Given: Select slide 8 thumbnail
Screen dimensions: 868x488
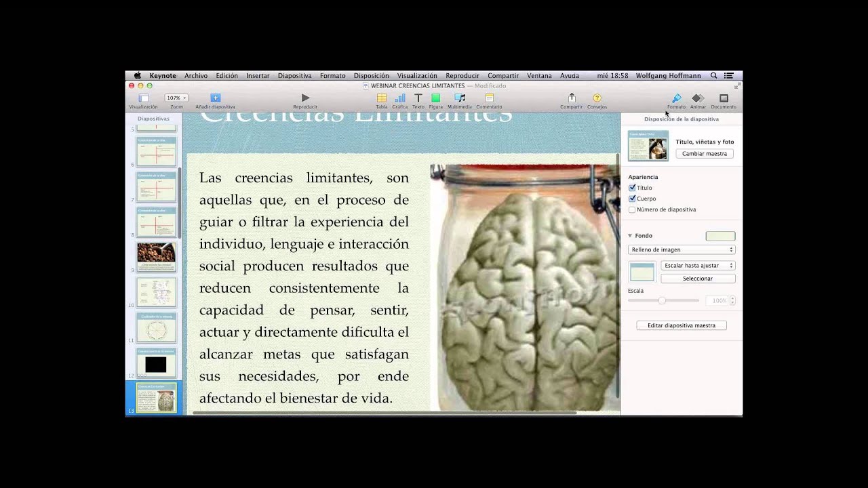Looking at the screenshot, I should coord(157,222).
